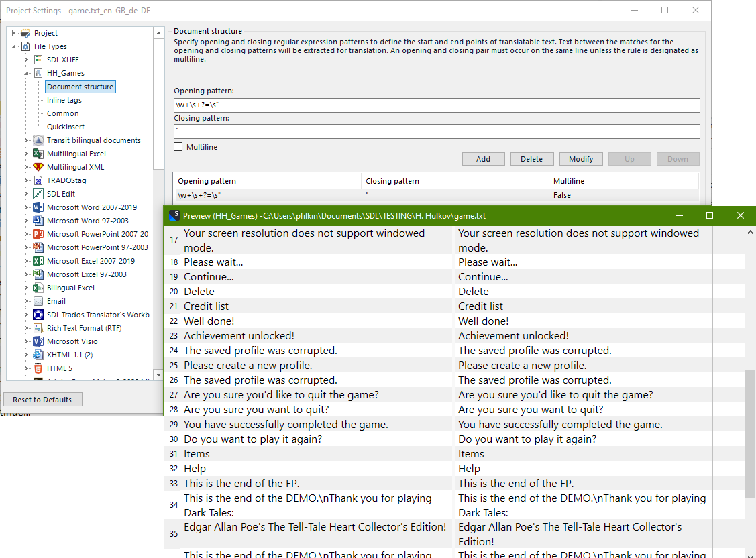Viewport: 756px width, 558px height.
Task: Click the File Types gear icon
Action: 25,46
